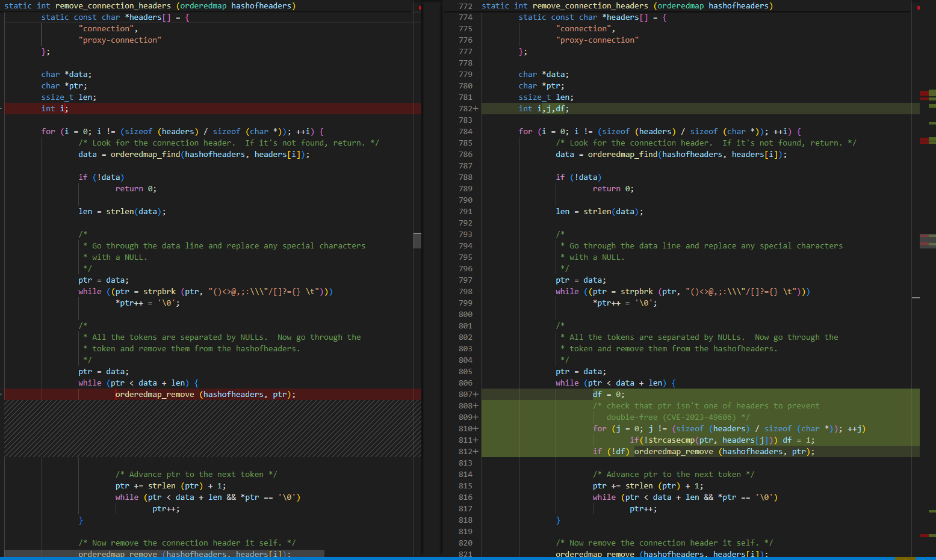Click the left pane sticky function header
Image resolution: width=936 pixels, height=560 pixels.
tap(150, 6)
